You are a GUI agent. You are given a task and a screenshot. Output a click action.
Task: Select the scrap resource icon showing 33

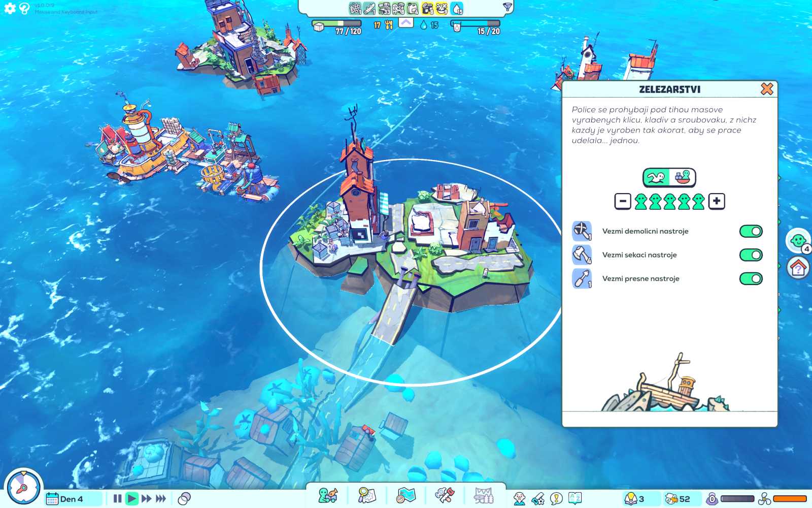(384, 8)
